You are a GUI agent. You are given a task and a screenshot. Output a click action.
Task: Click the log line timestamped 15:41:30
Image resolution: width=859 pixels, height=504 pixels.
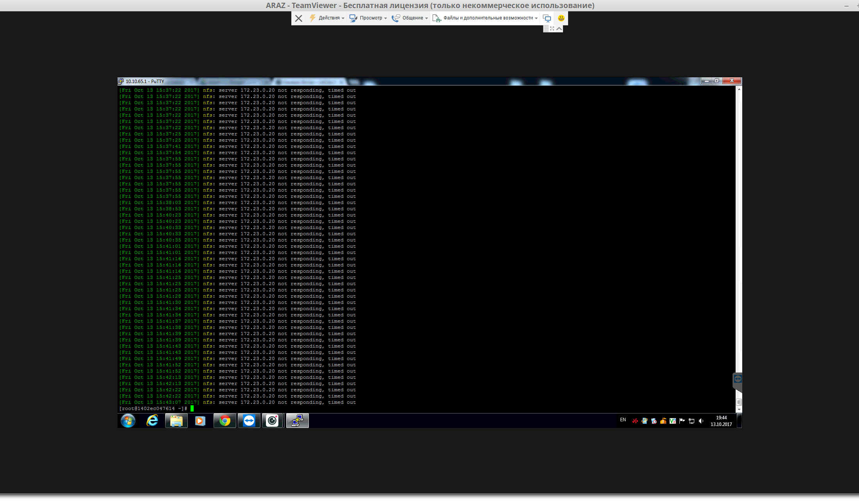[x=237, y=302]
